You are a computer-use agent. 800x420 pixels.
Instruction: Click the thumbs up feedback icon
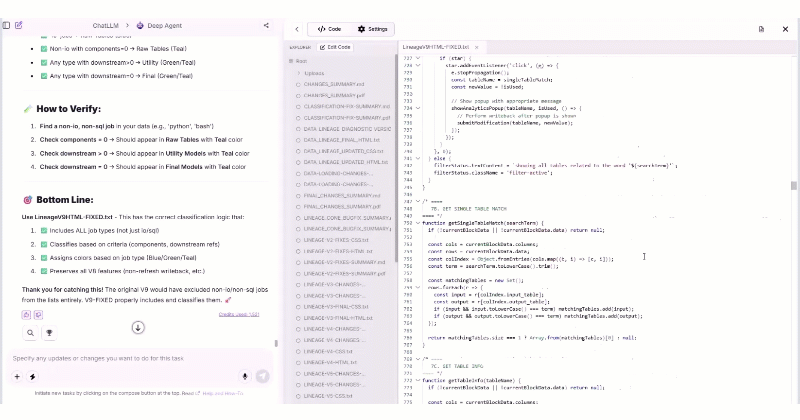click(27, 314)
